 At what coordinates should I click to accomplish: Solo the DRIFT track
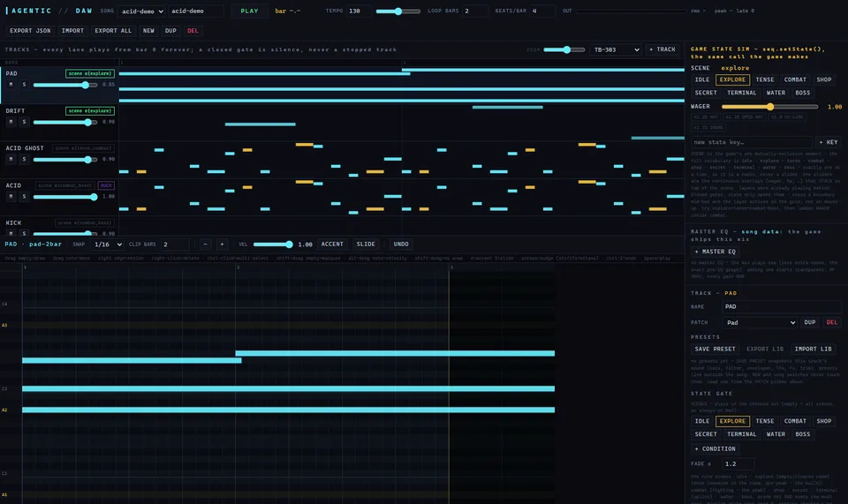pyautogui.click(x=24, y=122)
